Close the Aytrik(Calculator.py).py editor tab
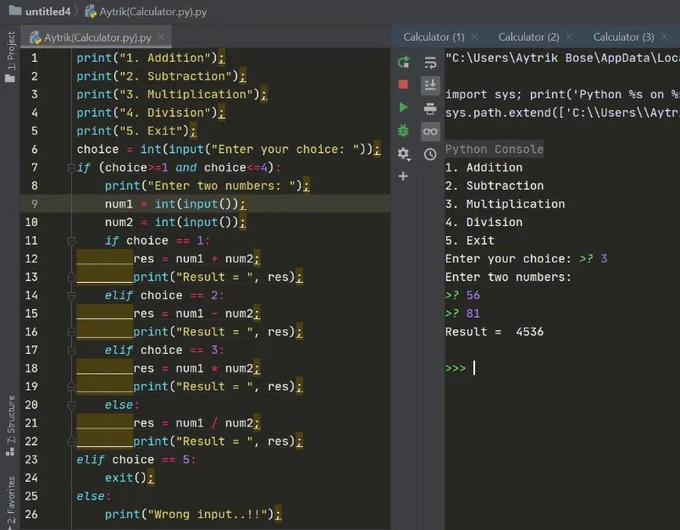680x530 pixels. [x=161, y=37]
